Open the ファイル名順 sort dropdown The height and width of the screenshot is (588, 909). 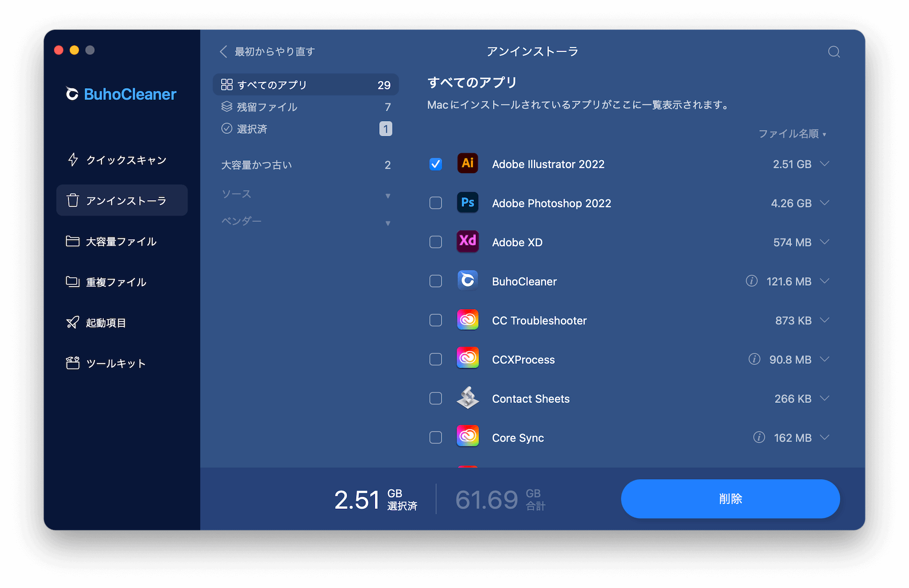[x=793, y=134]
